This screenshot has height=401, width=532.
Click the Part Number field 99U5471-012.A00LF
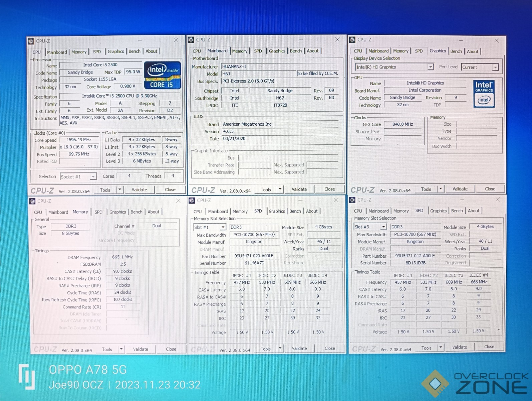tap(415, 256)
